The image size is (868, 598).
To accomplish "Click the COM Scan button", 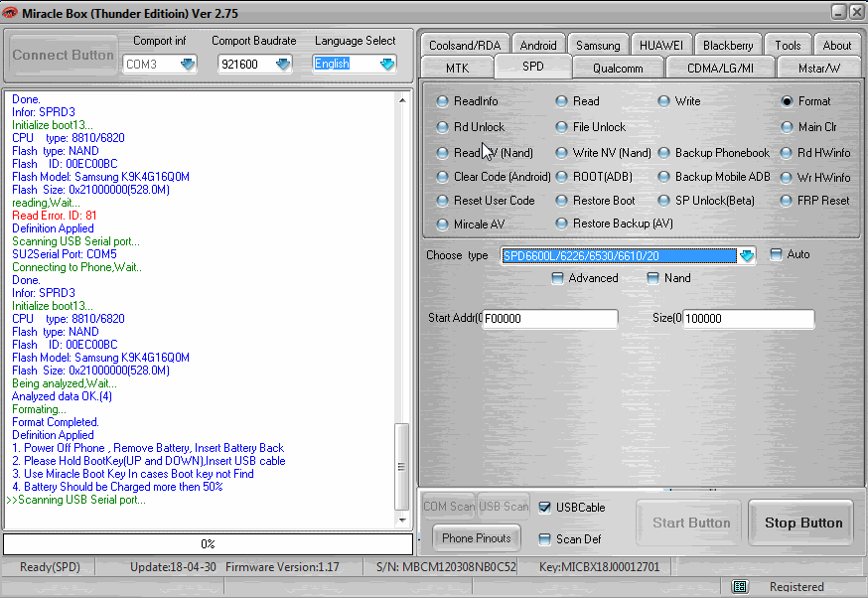I will (449, 507).
